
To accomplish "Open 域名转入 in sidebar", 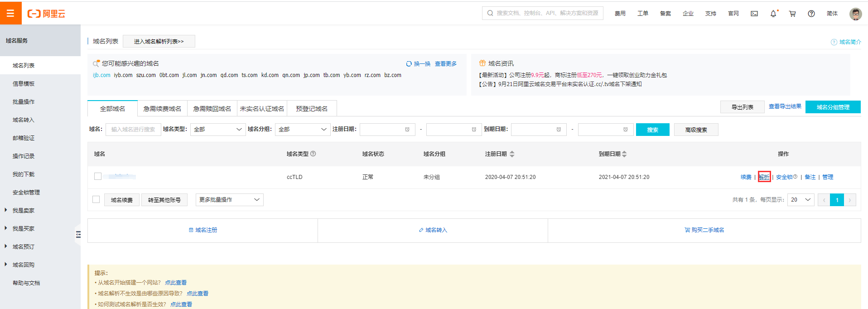I will pyautogui.click(x=24, y=120).
